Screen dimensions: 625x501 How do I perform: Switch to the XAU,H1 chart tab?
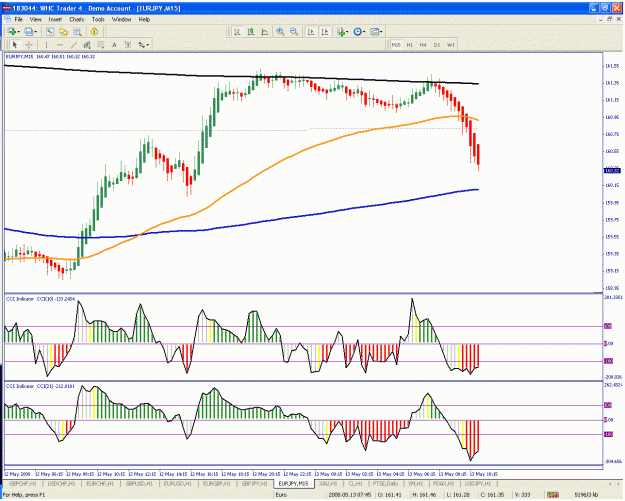tap(329, 483)
